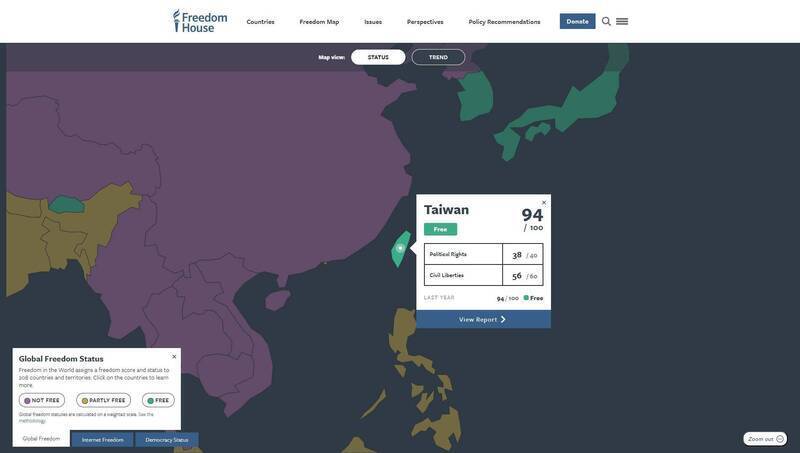Select the Internet Freedom tab
This screenshot has width=800, height=453.
[x=102, y=440]
